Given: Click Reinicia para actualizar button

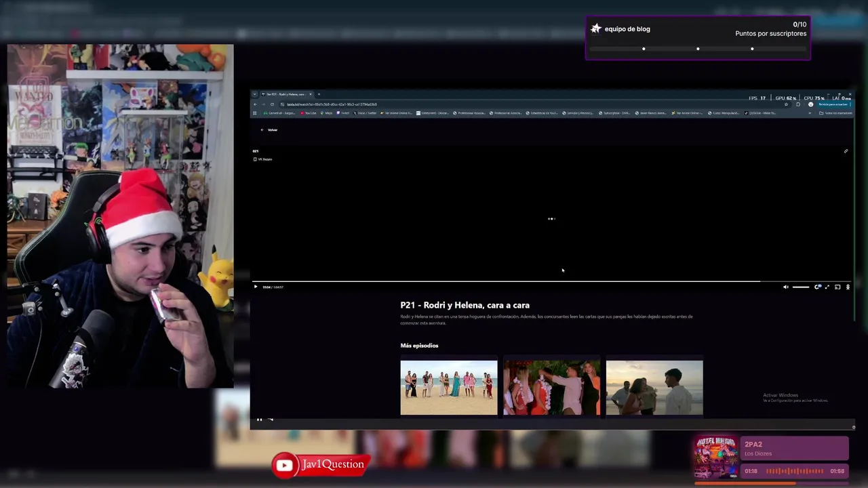Looking at the screenshot, I should (833, 104).
